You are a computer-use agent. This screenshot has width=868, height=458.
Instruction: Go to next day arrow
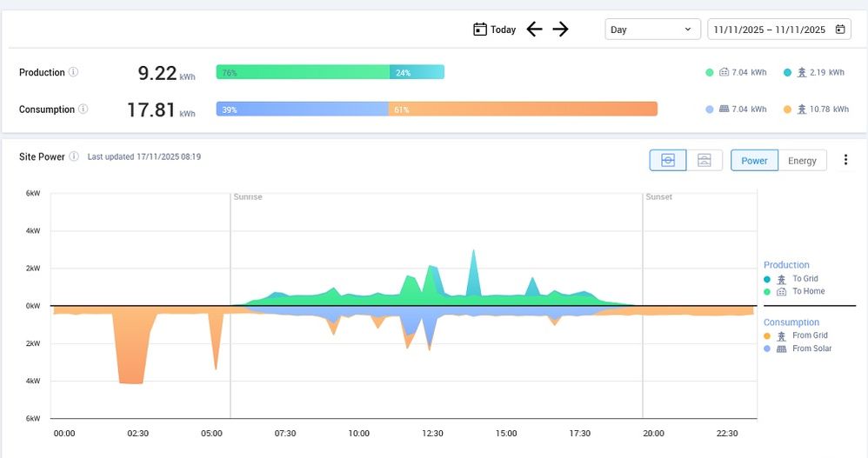(560, 30)
